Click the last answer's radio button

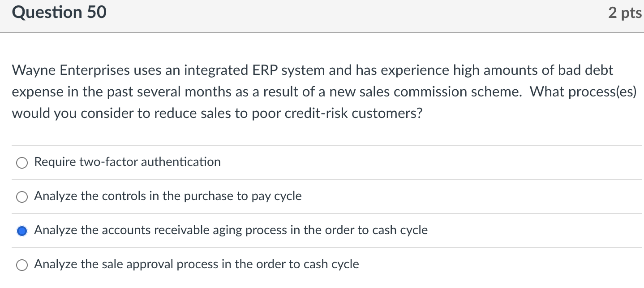tap(22, 265)
